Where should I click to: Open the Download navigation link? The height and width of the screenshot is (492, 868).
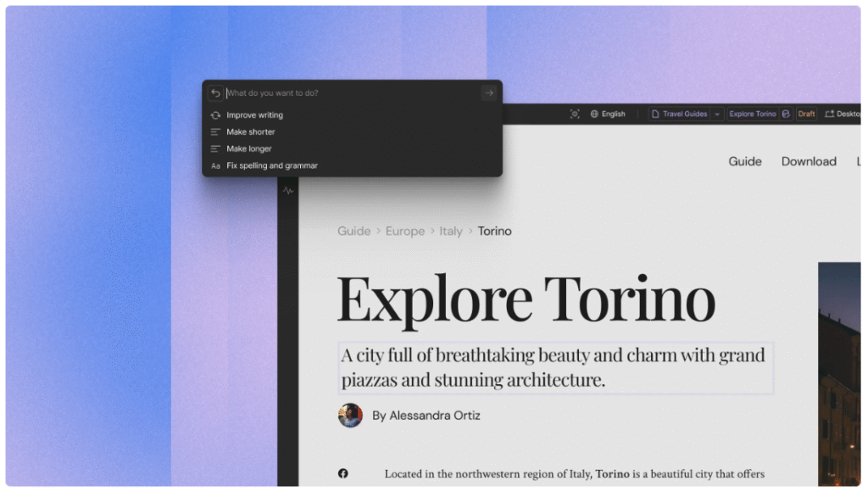coord(809,161)
